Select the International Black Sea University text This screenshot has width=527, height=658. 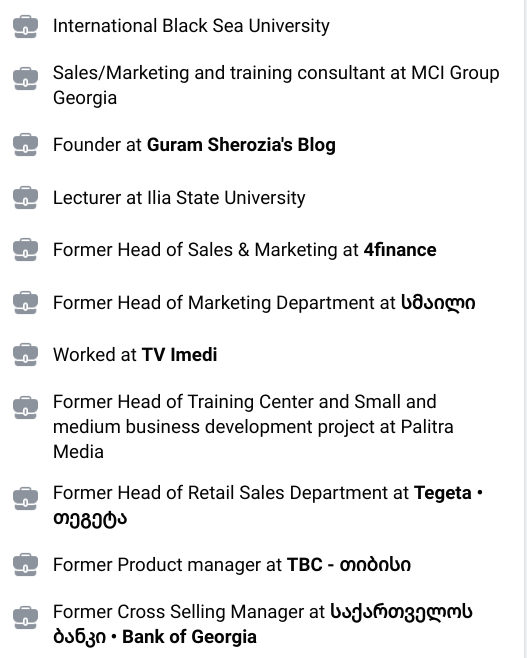(191, 26)
